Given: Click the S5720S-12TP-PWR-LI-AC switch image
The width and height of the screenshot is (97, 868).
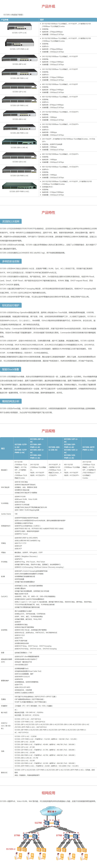Looking at the screenshot, I should [20, 42].
